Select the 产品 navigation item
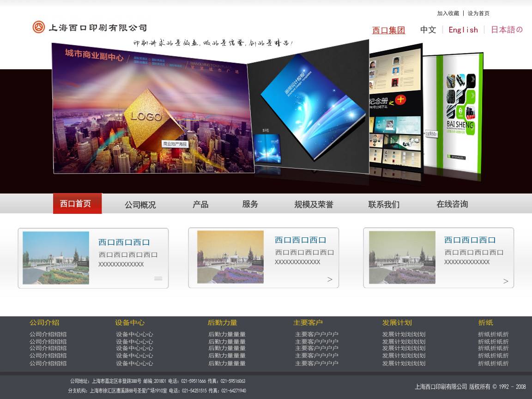 [200, 204]
